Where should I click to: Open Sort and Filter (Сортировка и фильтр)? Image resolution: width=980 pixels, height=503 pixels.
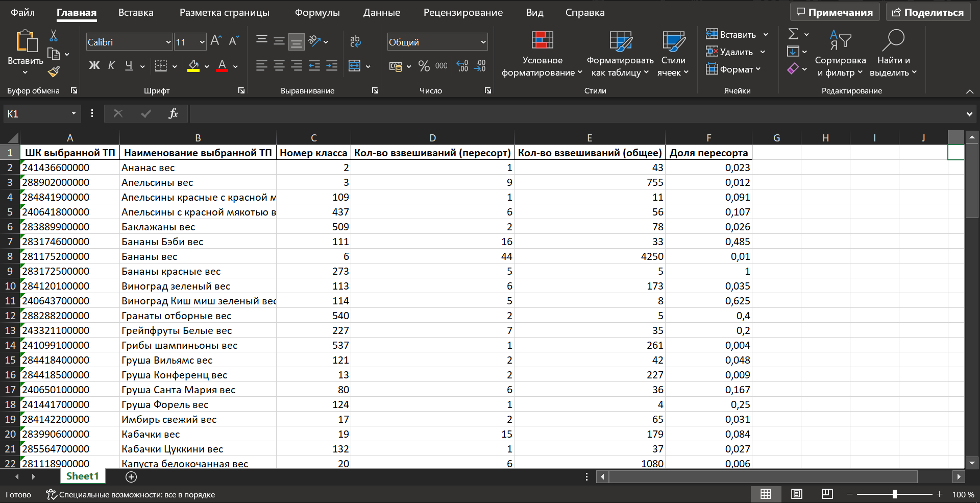(840, 53)
